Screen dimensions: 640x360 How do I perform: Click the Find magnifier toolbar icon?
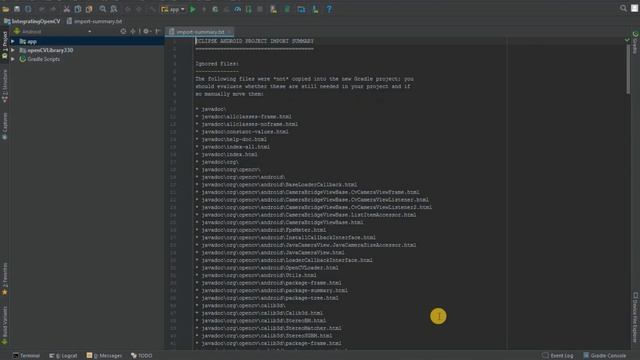coord(103,9)
